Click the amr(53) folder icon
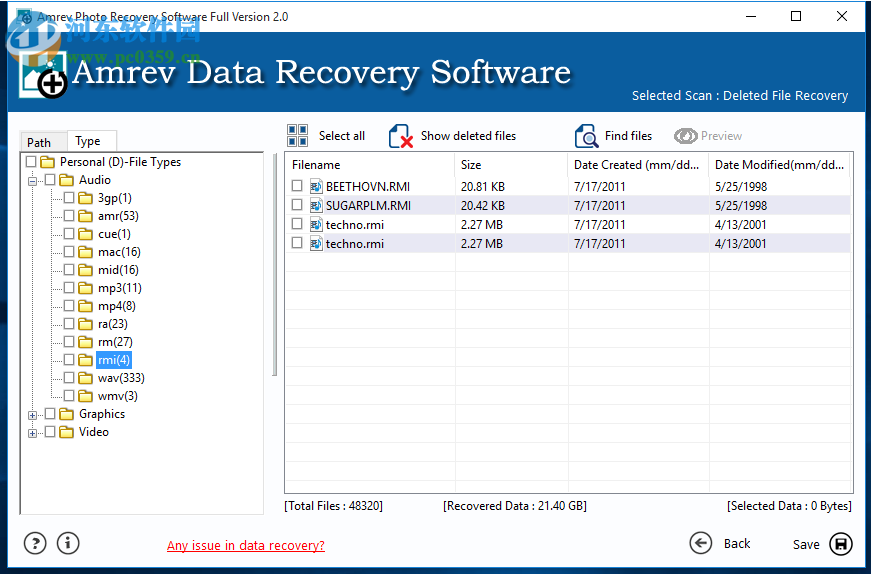Image resolution: width=871 pixels, height=574 pixels. point(86,216)
